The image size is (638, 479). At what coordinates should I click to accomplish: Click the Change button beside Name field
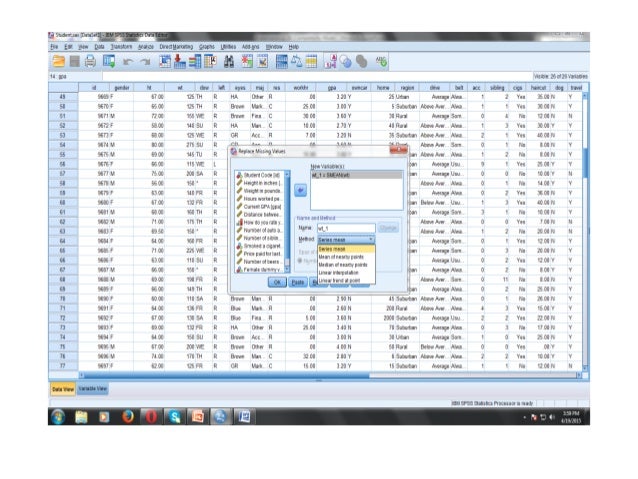click(388, 228)
